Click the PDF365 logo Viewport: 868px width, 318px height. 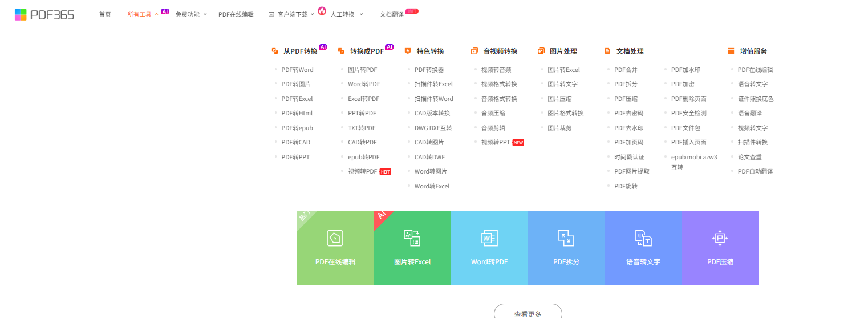[x=44, y=14]
